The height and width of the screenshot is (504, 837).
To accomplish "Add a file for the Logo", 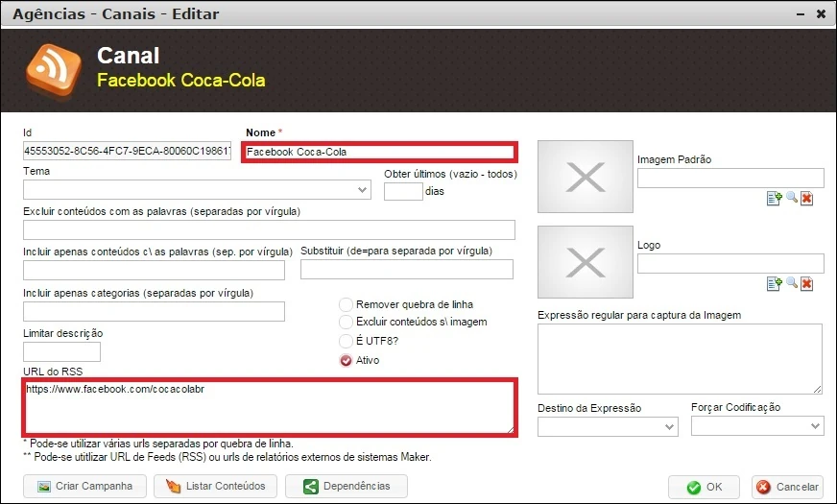I will click(774, 283).
